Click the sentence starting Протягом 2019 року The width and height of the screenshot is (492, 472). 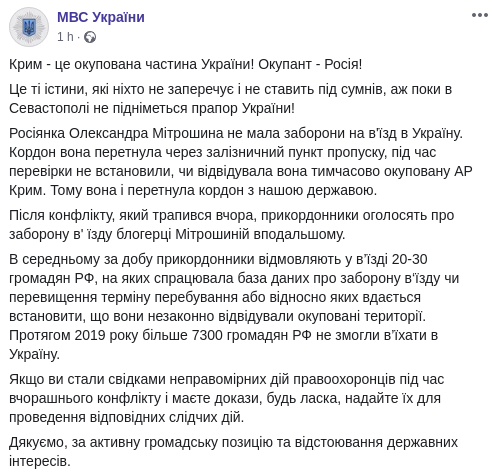223,345
